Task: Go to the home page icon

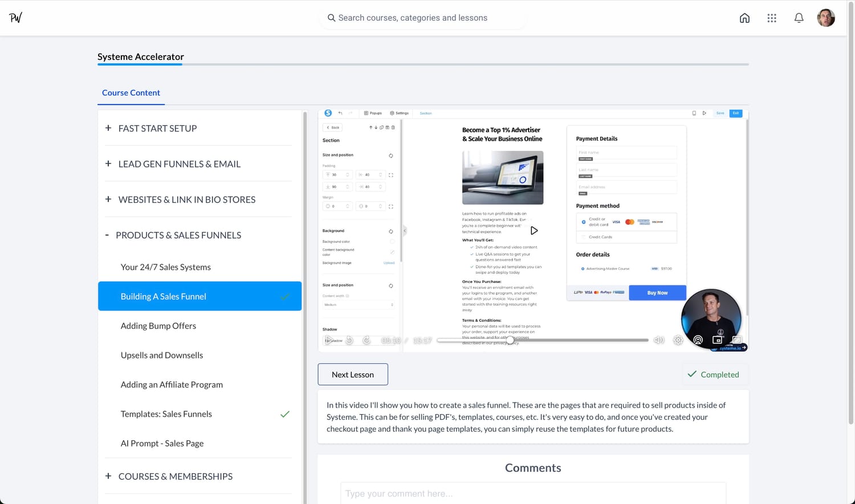Action: pos(744,18)
